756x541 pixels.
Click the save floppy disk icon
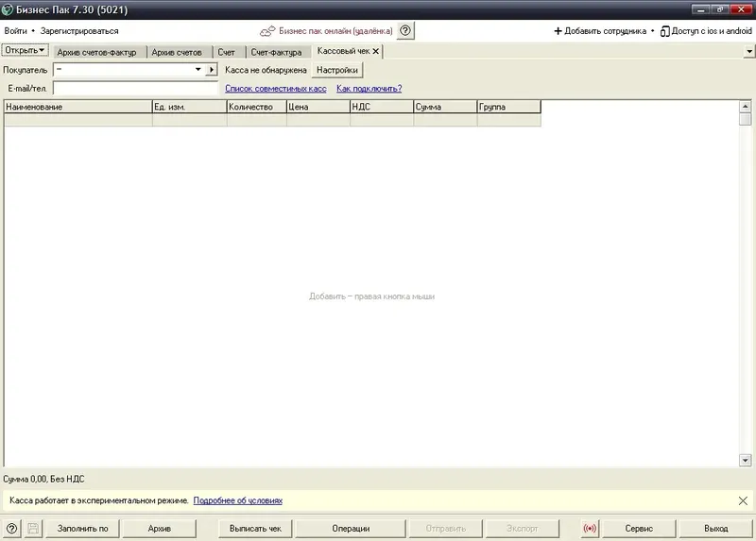click(x=33, y=529)
